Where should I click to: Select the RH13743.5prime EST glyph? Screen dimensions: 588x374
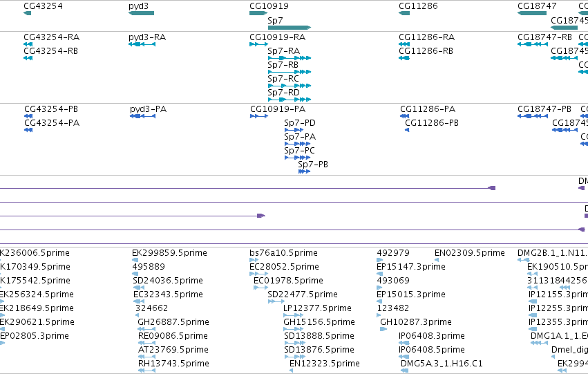click(x=146, y=371)
